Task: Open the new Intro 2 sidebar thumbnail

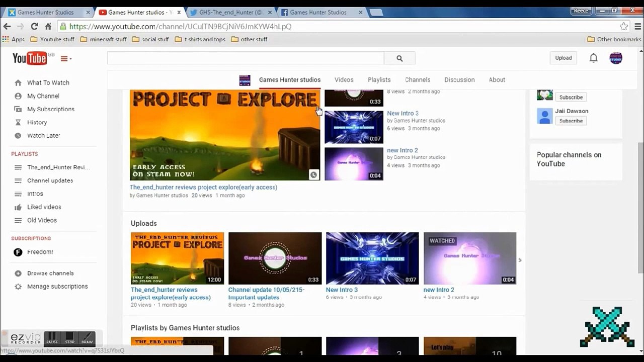Action: pyautogui.click(x=354, y=163)
